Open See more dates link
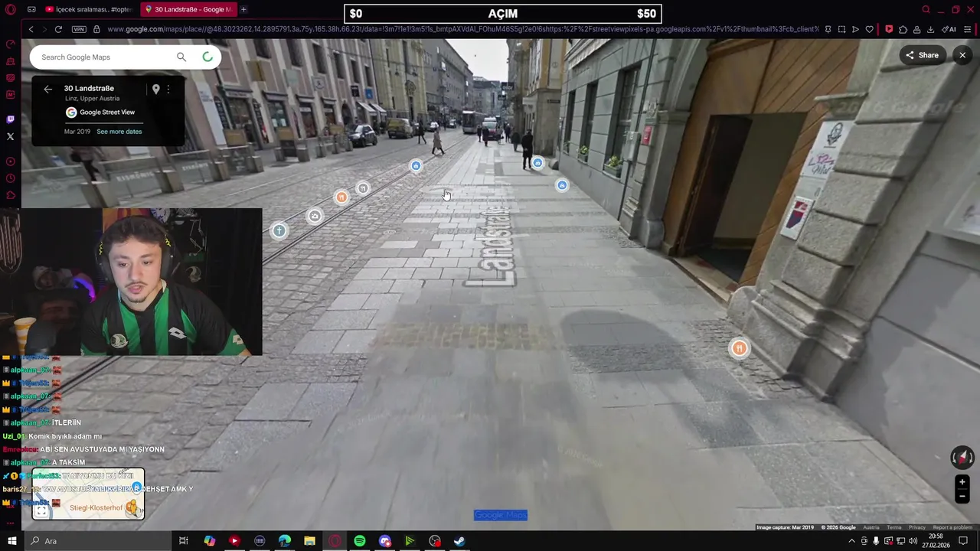The width and height of the screenshot is (980, 551). [x=119, y=132]
